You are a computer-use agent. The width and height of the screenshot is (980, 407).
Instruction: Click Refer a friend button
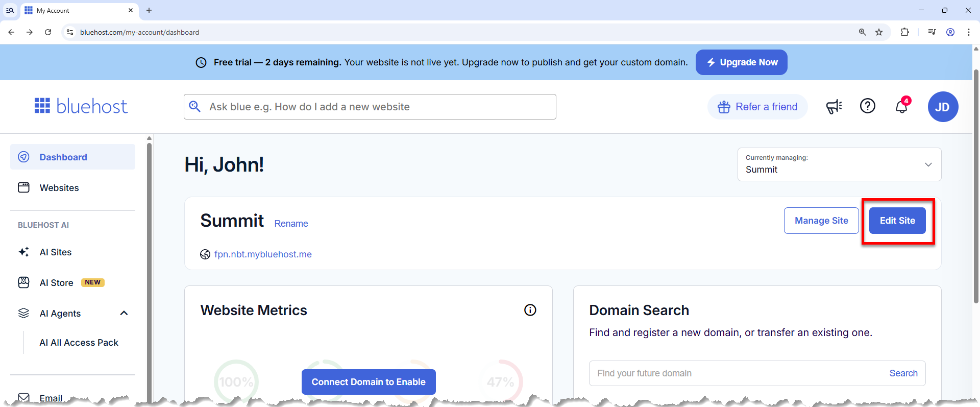pos(757,107)
